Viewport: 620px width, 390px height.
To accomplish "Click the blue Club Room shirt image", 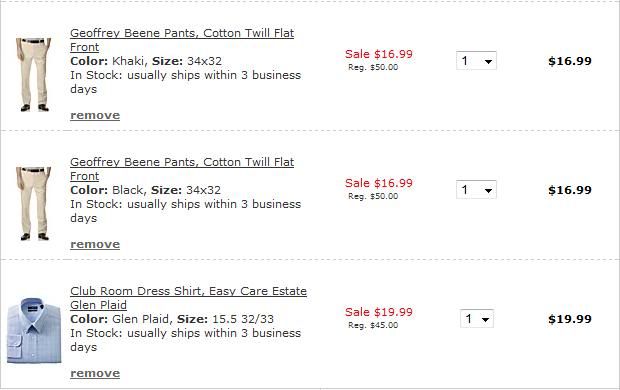I will pyautogui.click(x=34, y=331).
